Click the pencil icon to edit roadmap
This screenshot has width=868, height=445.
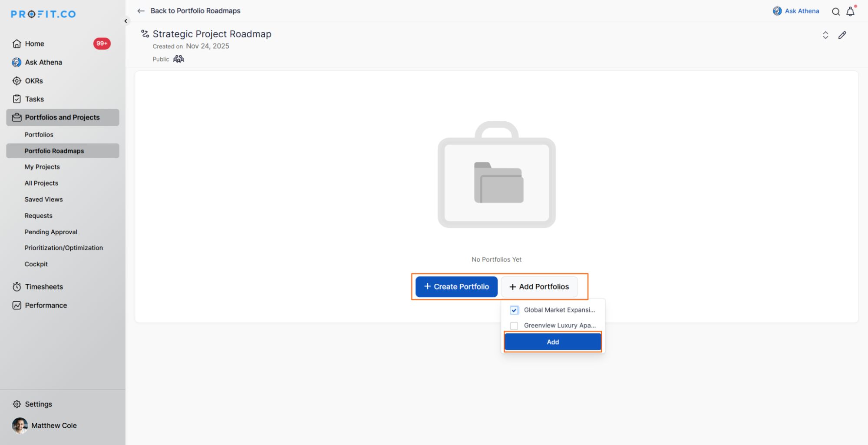tap(842, 35)
